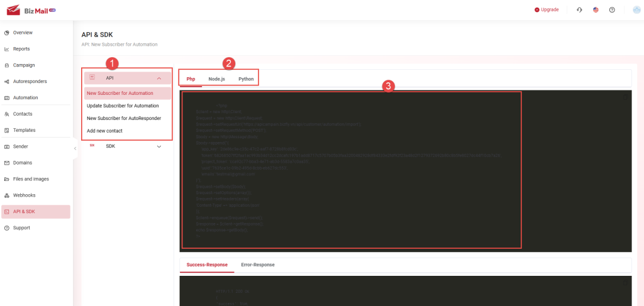Open the user profile avatar
644x306 pixels.
click(x=636, y=10)
